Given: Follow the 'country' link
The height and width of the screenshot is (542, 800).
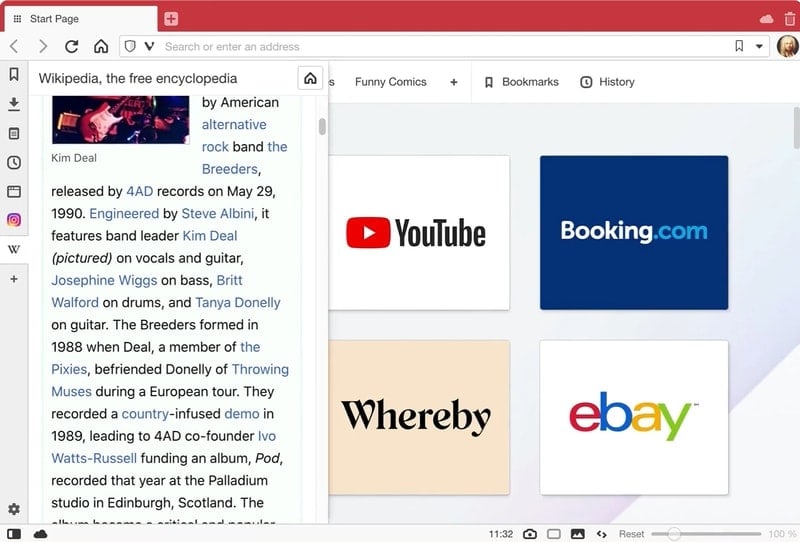Looking at the screenshot, I should [145, 414].
